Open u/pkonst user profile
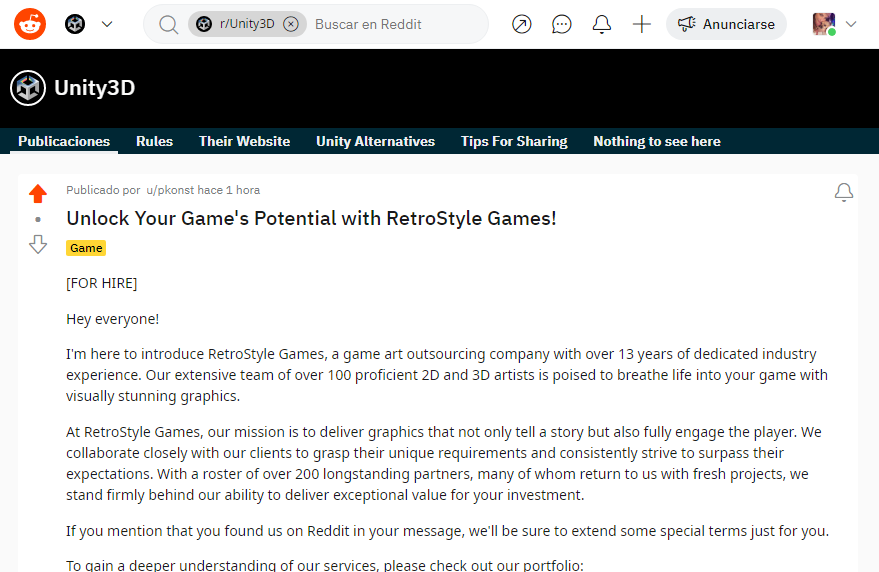 [x=170, y=190]
